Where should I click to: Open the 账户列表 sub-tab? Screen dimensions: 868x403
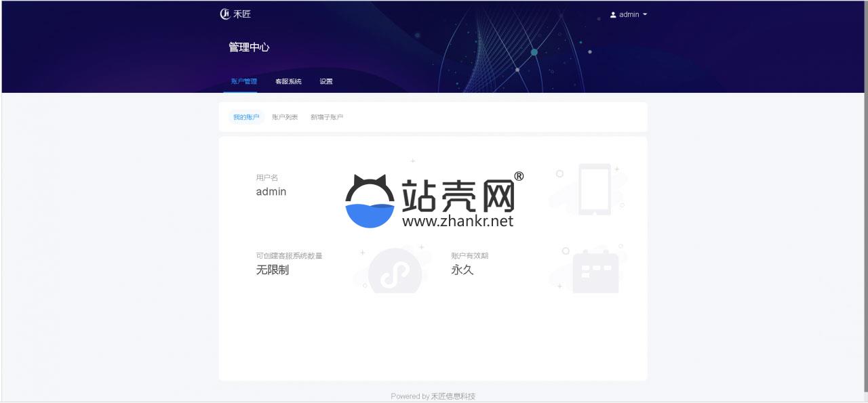click(x=285, y=117)
